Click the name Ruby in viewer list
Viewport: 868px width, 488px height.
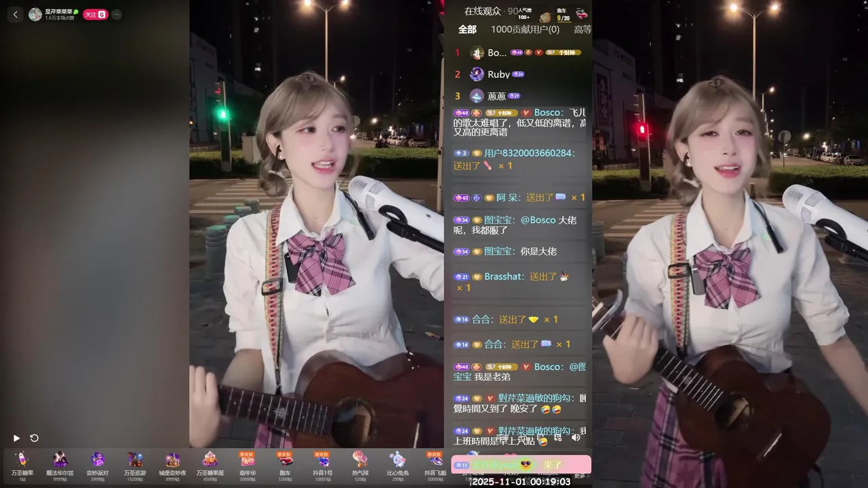pyautogui.click(x=498, y=75)
